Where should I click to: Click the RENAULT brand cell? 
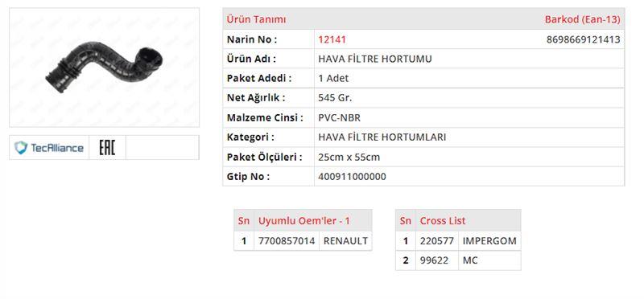click(x=345, y=241)
